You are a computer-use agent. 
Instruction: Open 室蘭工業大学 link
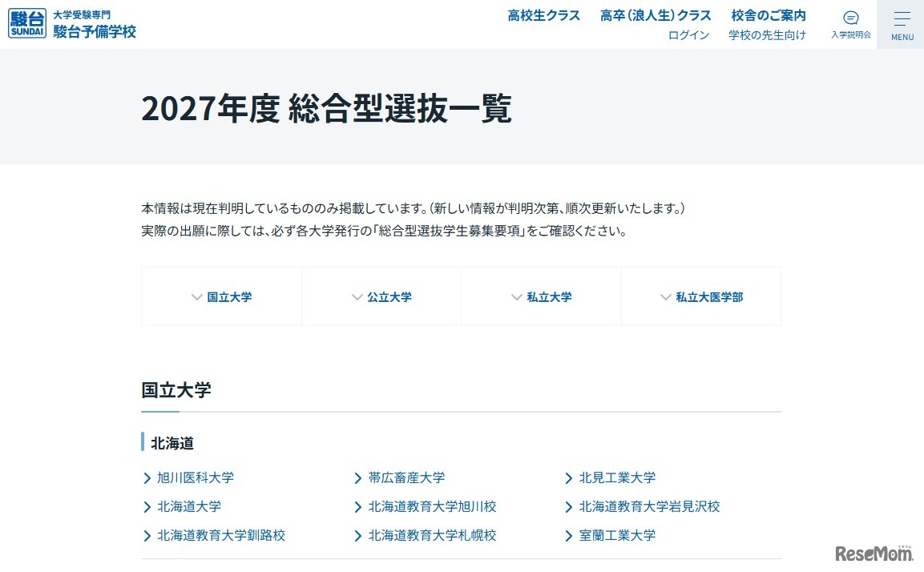[x=617, y=535]
